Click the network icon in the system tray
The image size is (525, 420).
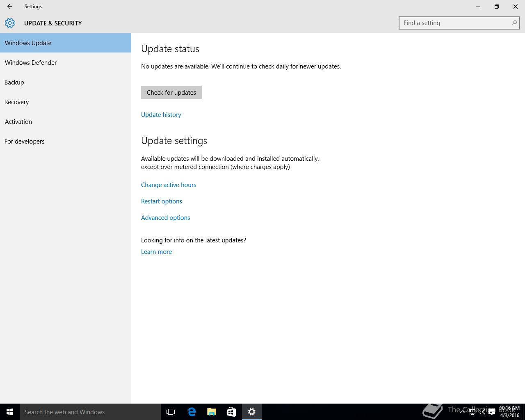(x=472, y=412)
